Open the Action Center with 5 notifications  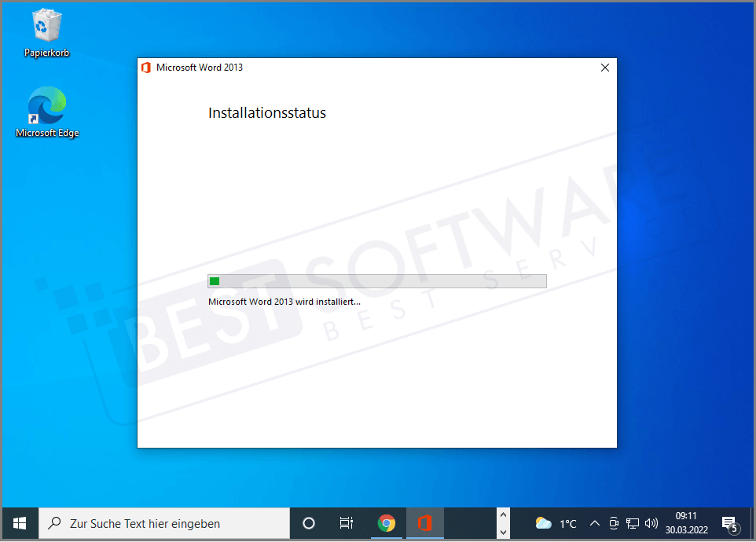click(x=730, y=522)
